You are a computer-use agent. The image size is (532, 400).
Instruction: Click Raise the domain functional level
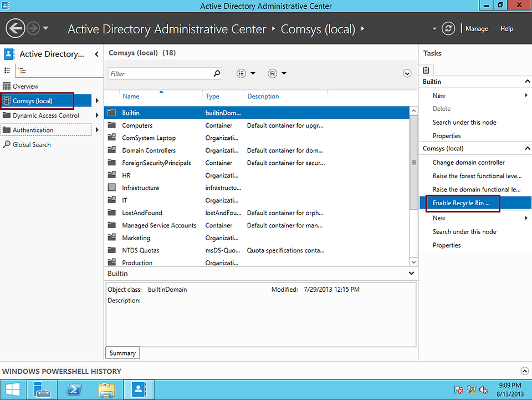tap(477, 190)
